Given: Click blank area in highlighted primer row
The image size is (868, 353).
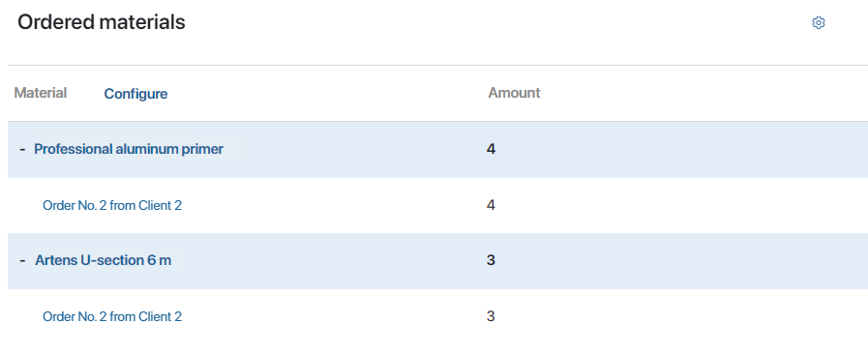Looking at the screenshot, I should tap(681, 149).
